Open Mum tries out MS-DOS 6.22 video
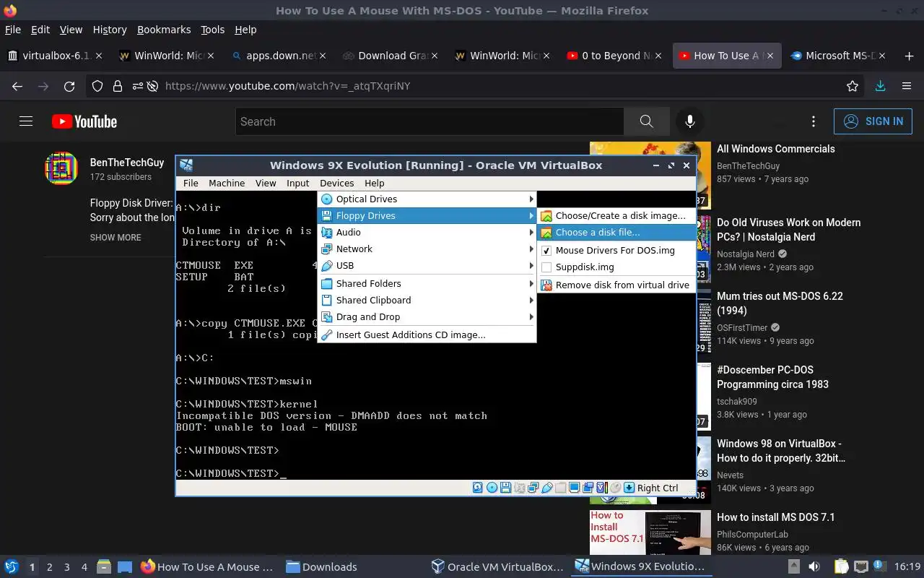 (x=780, y=303)
